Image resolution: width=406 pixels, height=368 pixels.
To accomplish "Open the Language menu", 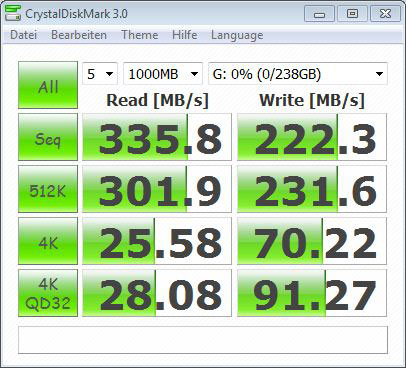I will pos(237,35).
